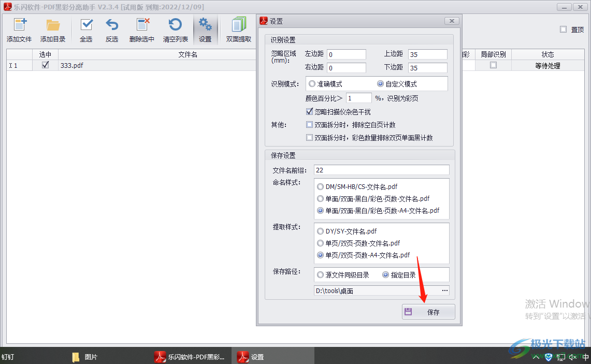Select 单页/双页-页数-文件名.pdf extraction style
The width and height of the screenshot is (591, 364).
coord(321,243)
